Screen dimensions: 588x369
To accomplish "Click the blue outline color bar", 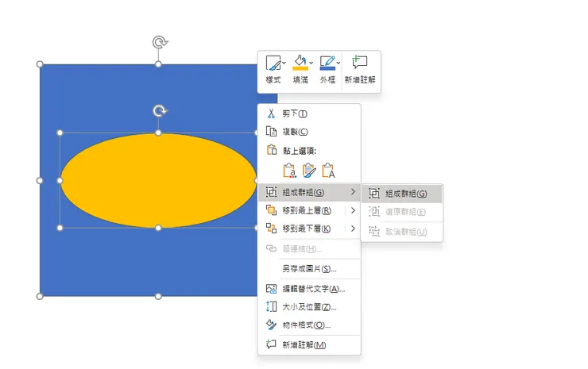I will click(x=327, y=68).
